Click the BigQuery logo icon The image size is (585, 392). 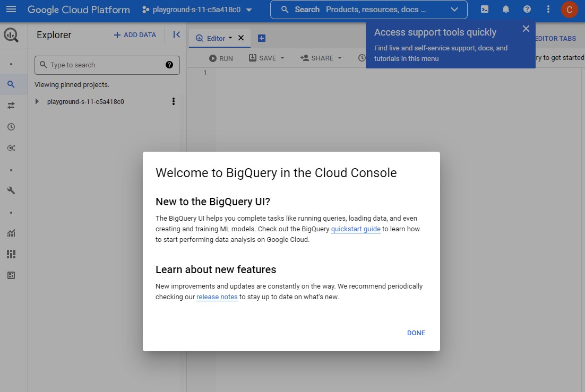coord(11,35)
